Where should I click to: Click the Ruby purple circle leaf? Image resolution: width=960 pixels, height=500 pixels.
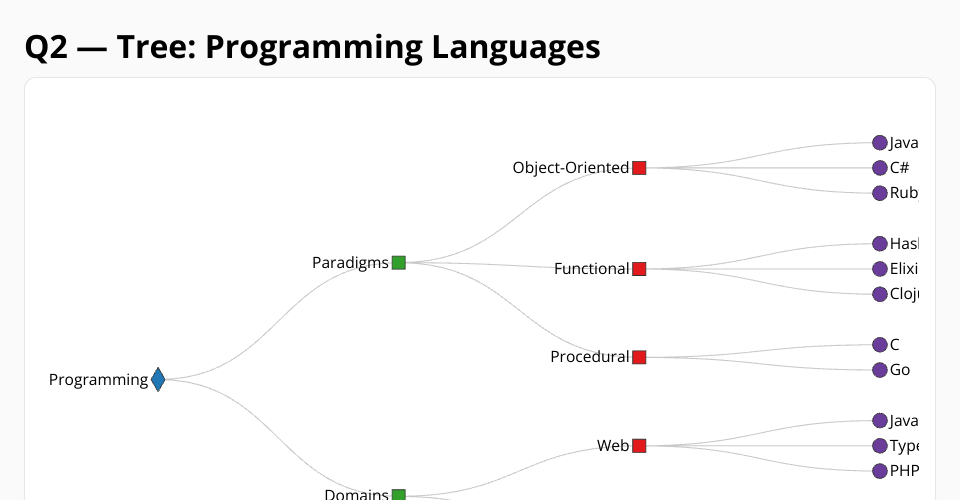pyautogui.click(x=880, y=193)
